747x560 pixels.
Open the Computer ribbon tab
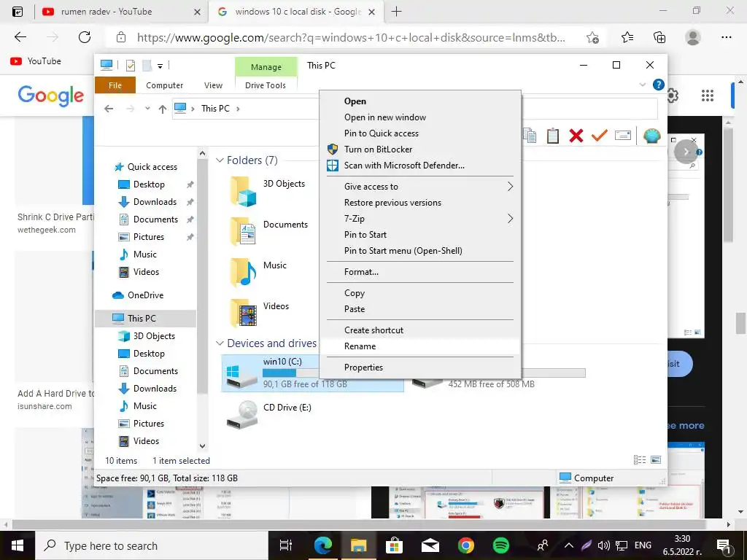point(164,85)
